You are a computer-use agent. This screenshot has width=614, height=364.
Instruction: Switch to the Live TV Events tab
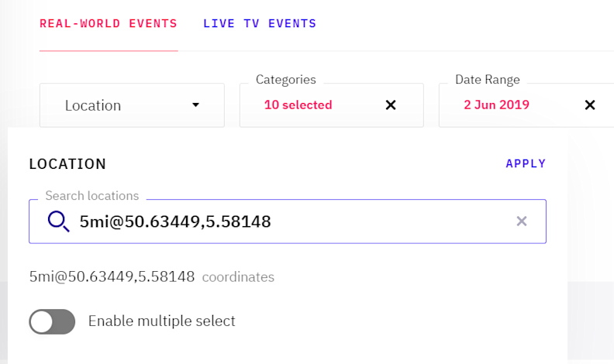tap(260, 23)
